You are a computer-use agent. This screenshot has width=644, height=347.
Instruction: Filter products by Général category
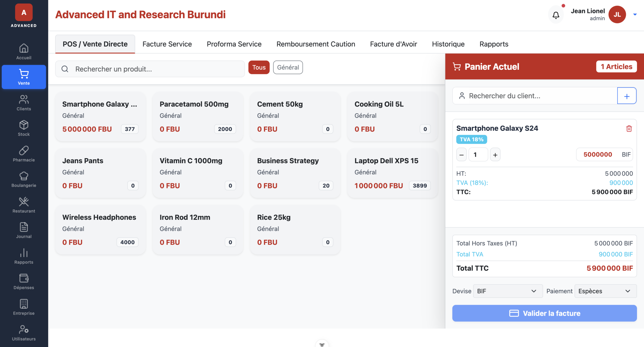[x=288, y=67]
